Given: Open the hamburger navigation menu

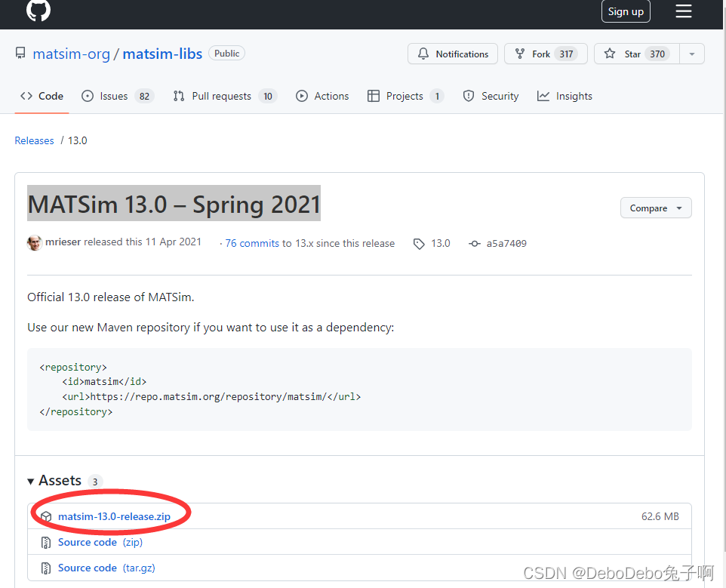Looking at the screenshot, I should click(684, 11).
